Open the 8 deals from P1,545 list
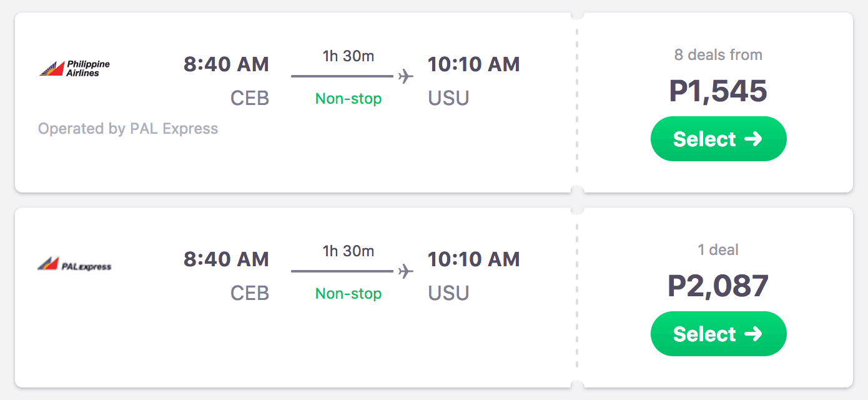 pyautogui.click(x=718, y=54)
